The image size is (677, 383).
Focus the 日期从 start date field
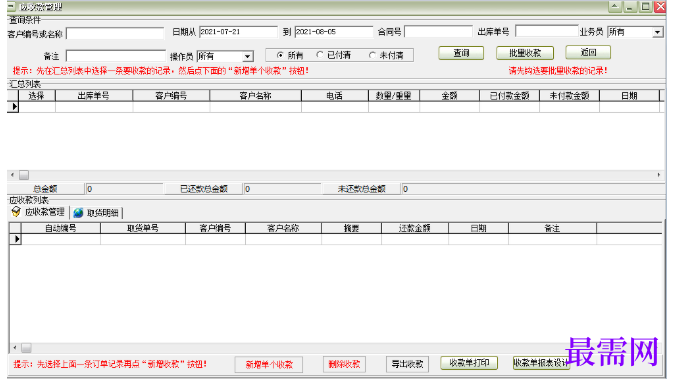coord(238,32)
